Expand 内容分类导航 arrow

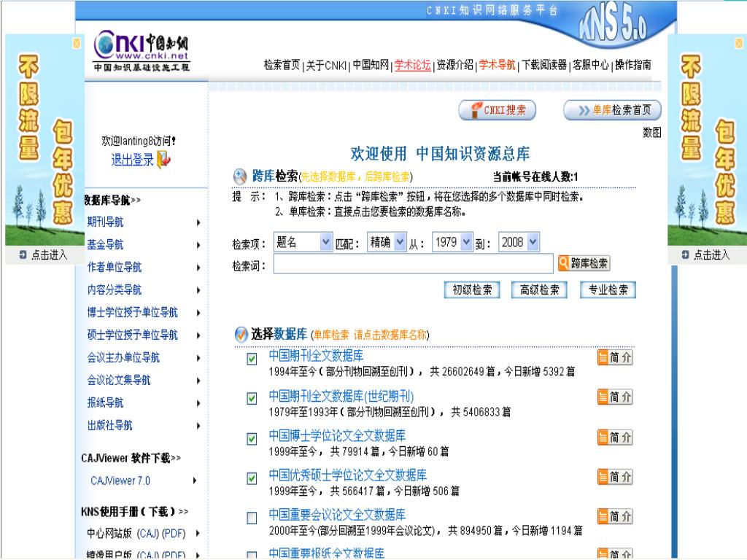[198, 290]
